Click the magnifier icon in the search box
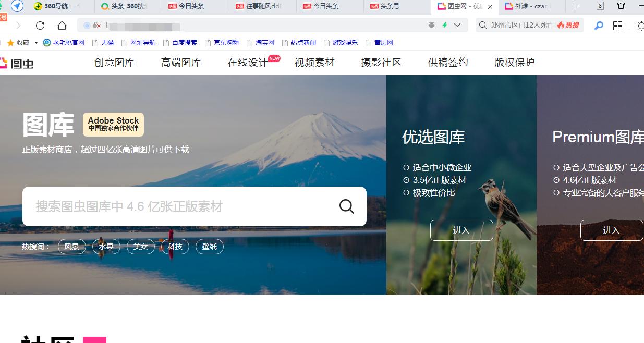Image resolution: width=644 pixels, height=343 pixels. (346, 206)
